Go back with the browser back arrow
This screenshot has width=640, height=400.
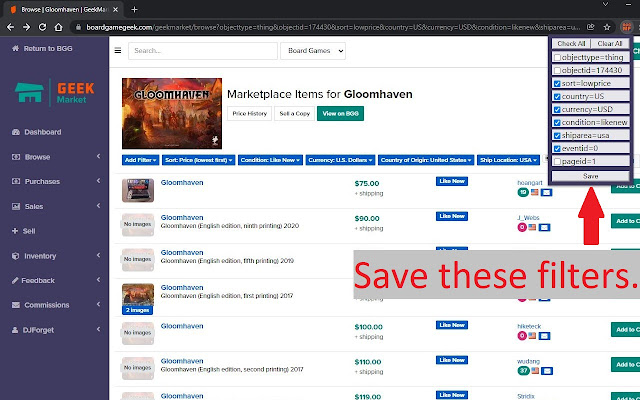[x=11, y=27]
